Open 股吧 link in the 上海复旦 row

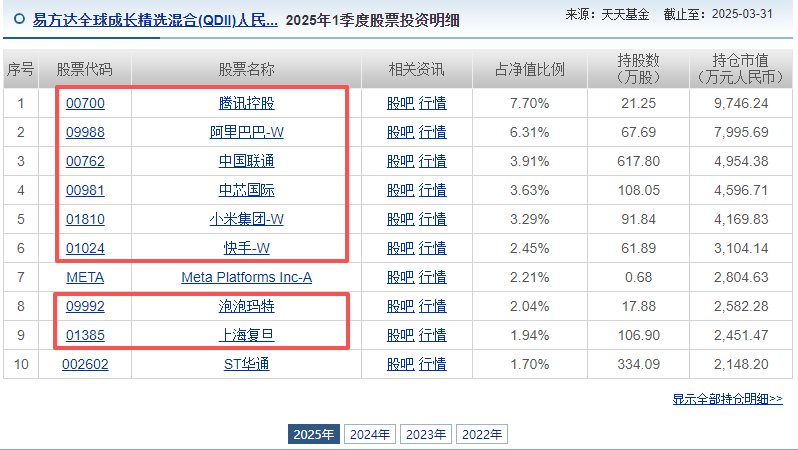coord(401,335)
